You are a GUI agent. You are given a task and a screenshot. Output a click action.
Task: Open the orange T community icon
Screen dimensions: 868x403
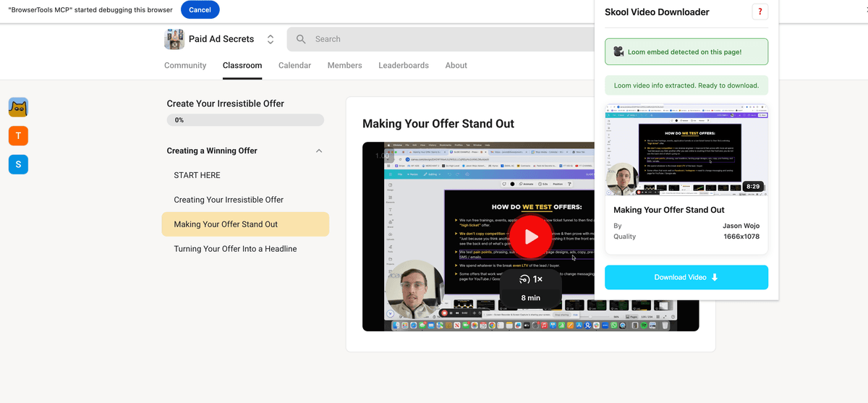(x=19, y=135)
